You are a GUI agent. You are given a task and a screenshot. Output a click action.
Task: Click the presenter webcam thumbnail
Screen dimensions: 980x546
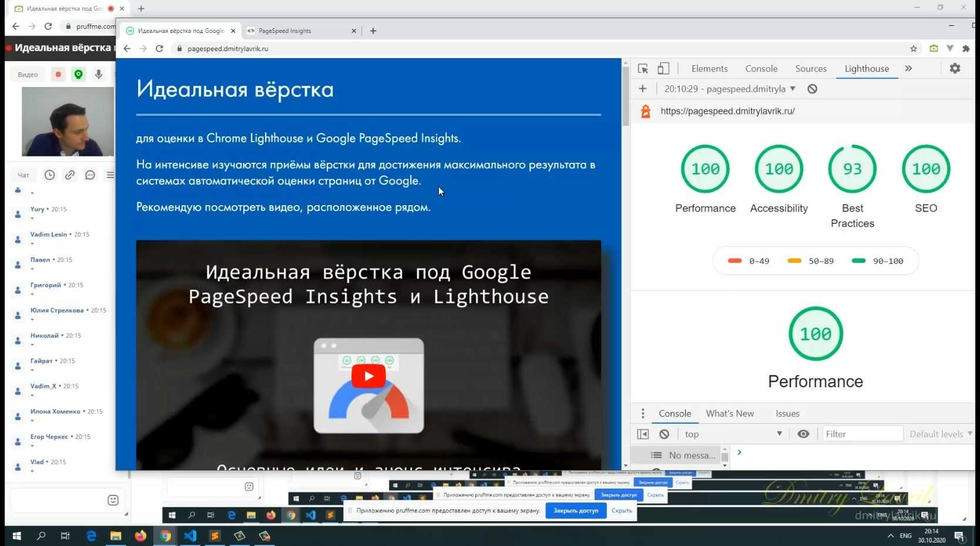pos(68,122)
